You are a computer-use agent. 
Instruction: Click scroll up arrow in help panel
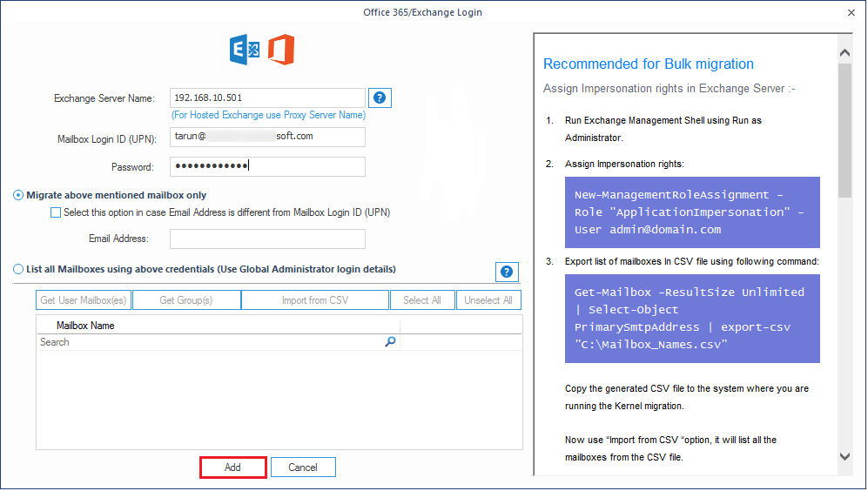[844, 52]
